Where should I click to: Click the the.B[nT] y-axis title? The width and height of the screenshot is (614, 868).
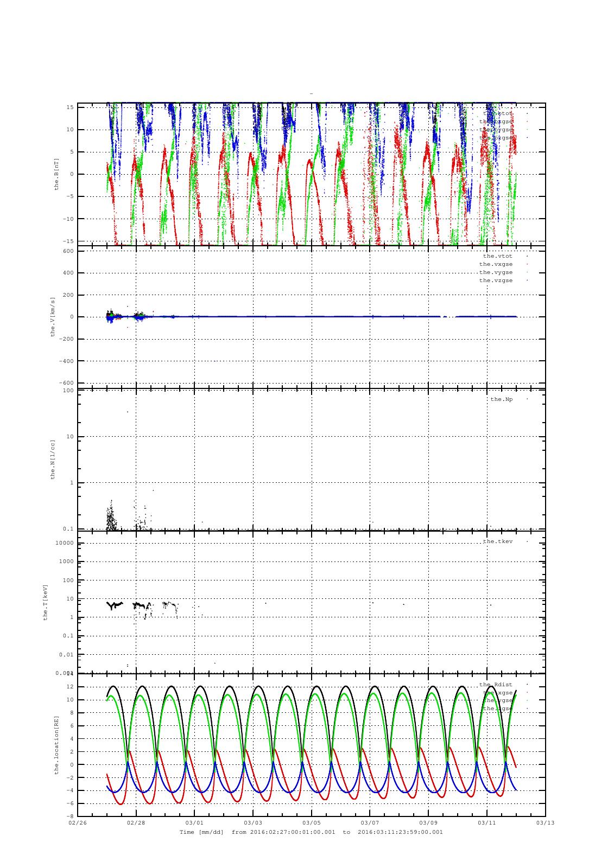pyautogui.click(x=56, y=174)
